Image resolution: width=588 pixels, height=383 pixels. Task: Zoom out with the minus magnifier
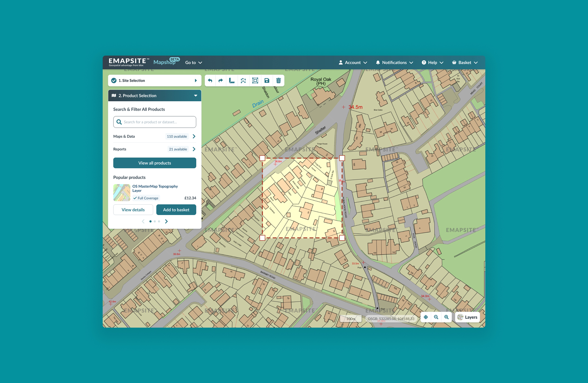click(436, 317)
